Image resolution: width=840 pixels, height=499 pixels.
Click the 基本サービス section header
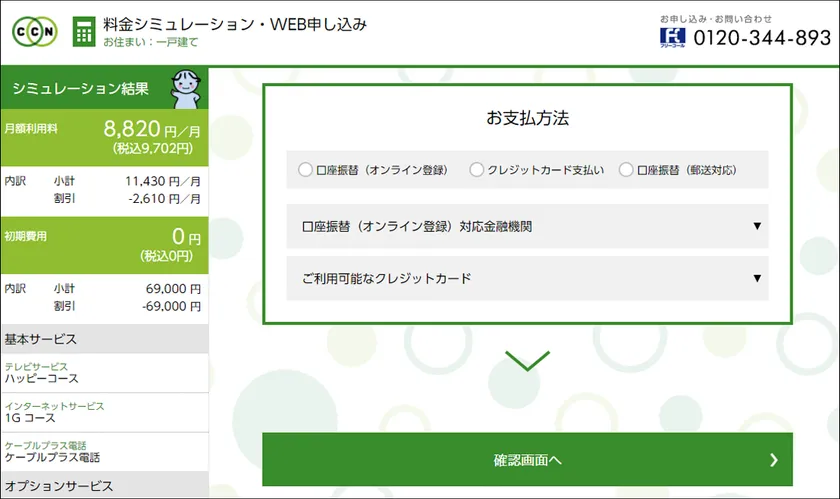click(104, 339)
